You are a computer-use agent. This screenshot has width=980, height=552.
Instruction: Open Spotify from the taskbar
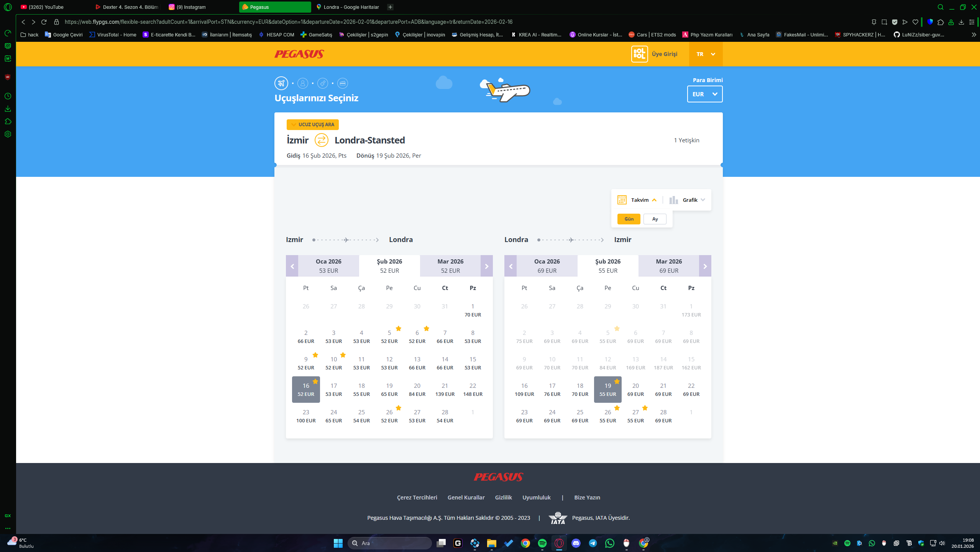[542, 543]
